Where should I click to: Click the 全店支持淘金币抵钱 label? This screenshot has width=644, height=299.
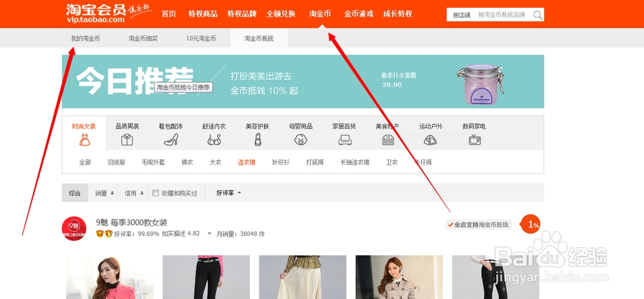[478, 225]
